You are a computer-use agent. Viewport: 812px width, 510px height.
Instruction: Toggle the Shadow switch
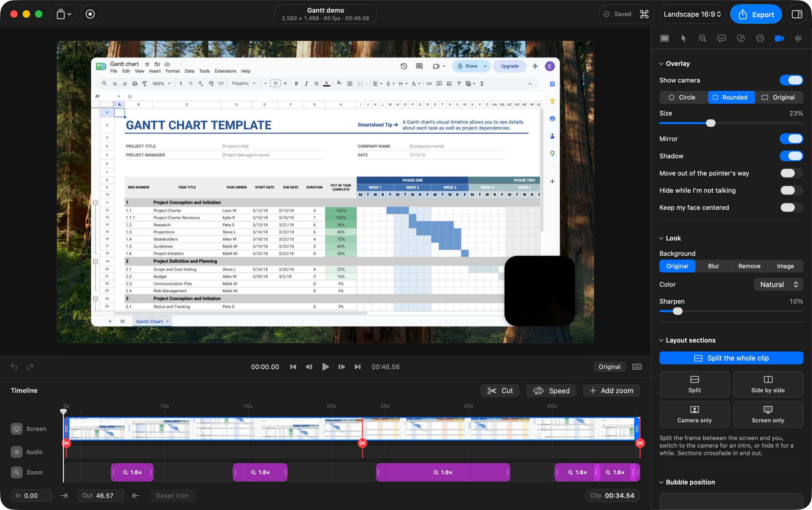pyautogui.click(x=791, y=156)
